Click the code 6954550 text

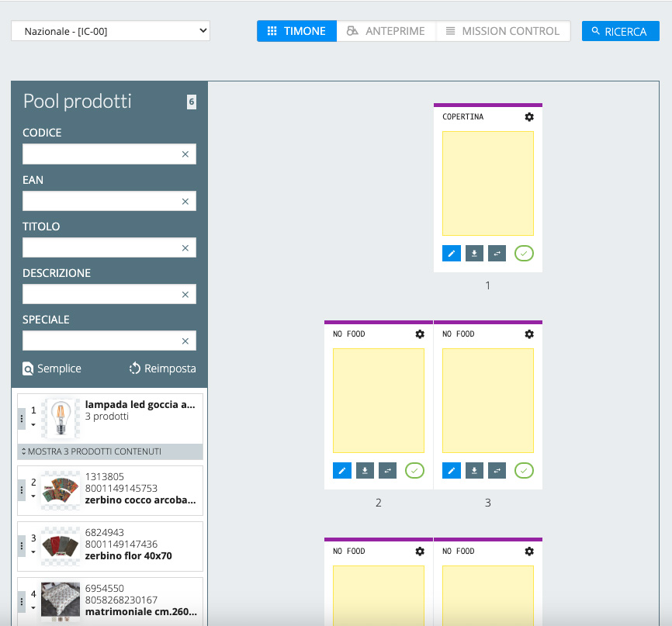(105, 588)
